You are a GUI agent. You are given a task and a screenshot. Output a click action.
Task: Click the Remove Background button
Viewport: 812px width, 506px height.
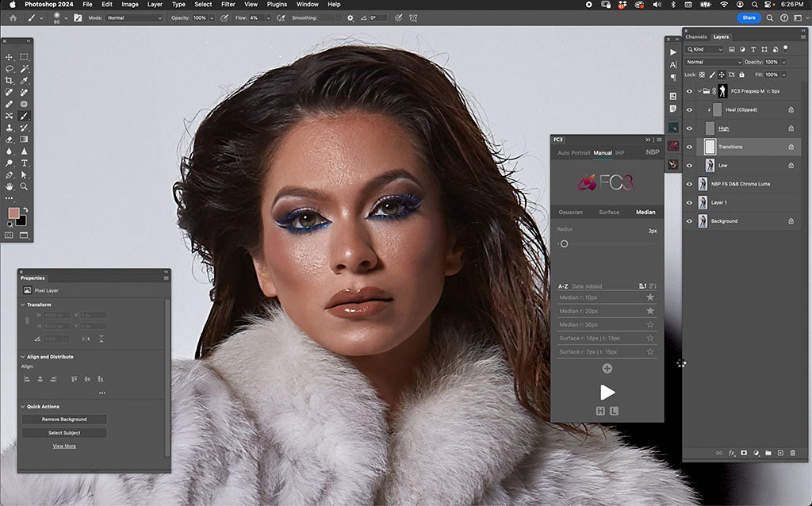[63, 419]
